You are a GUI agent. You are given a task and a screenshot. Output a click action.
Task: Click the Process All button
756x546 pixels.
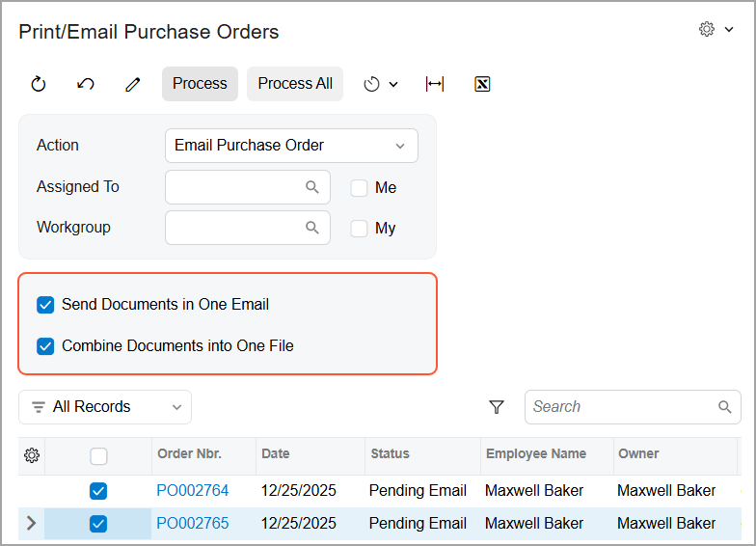pyautogui.click(x=295, y=84)
